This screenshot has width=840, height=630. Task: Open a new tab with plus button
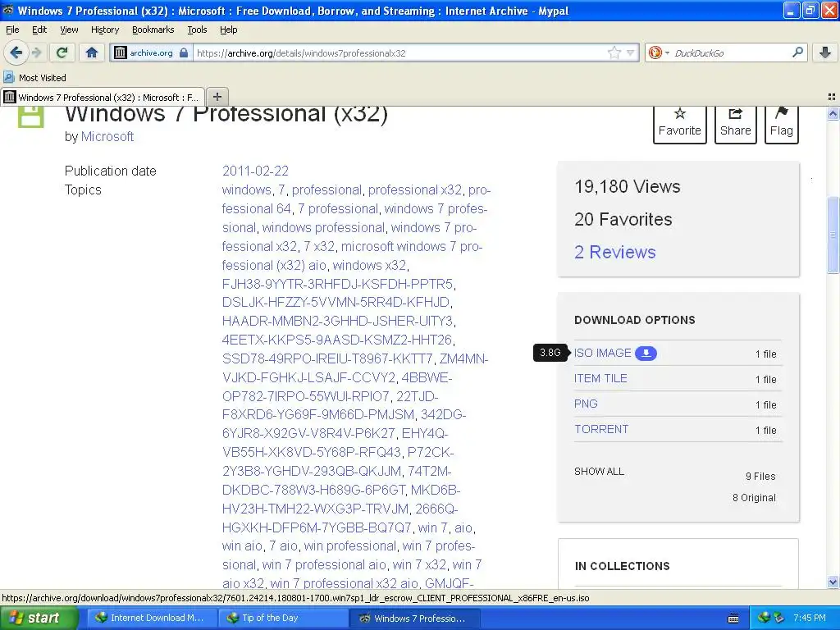tap(217, 97)
